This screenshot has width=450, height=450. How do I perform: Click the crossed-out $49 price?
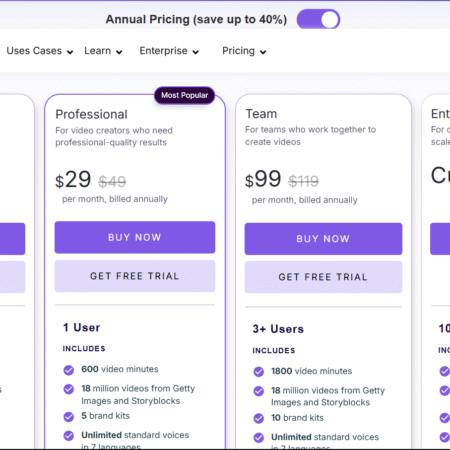(x=112, y=182)
